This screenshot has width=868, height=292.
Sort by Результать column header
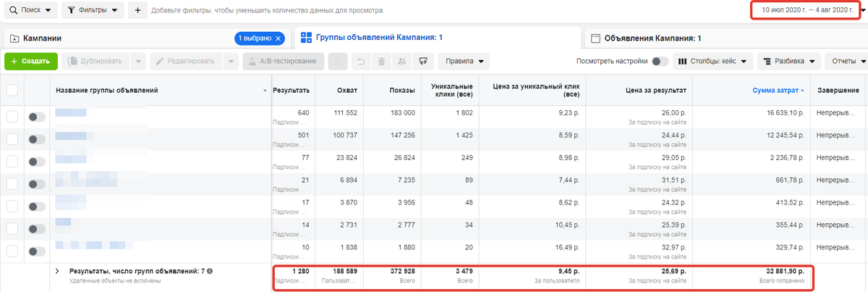point(291,90)
